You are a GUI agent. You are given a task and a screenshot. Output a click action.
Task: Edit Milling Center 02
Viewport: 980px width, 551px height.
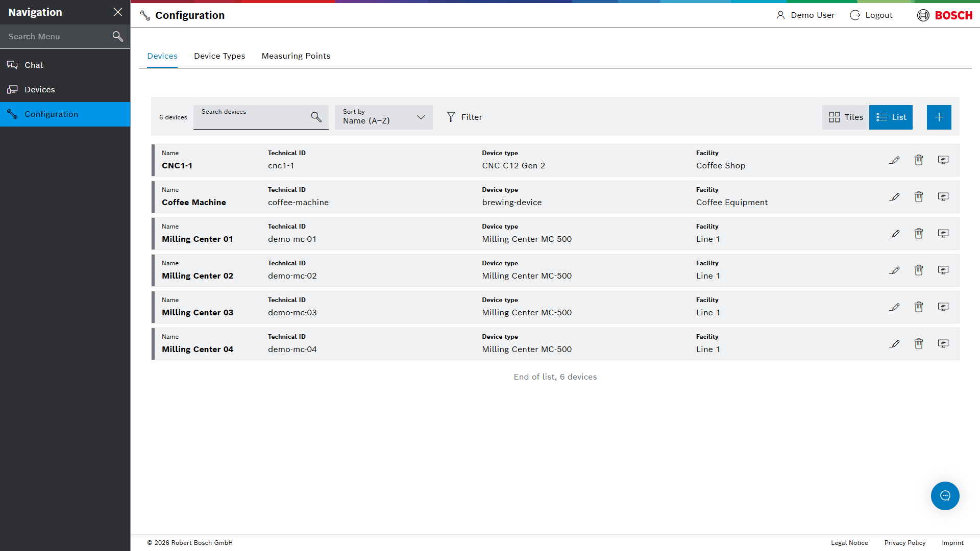894,270
